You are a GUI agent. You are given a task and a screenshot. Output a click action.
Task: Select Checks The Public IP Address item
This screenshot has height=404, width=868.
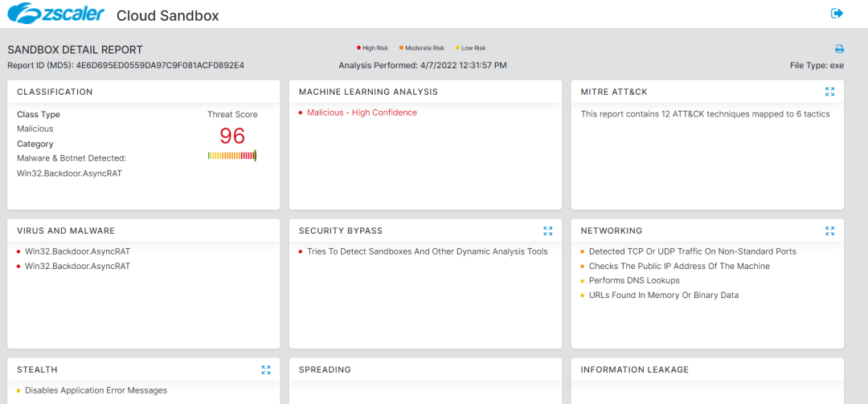(679, 266)
